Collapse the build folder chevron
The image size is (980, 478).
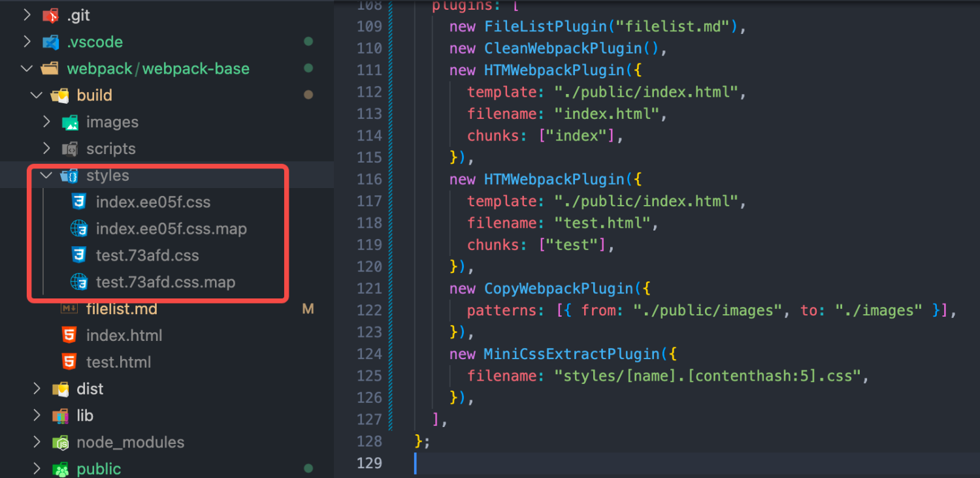37,95
